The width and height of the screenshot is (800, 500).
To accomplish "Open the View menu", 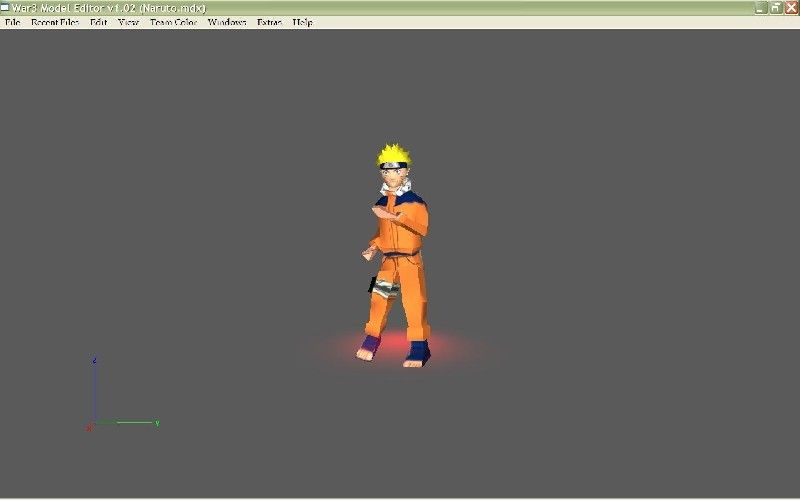I will [128, 22].
